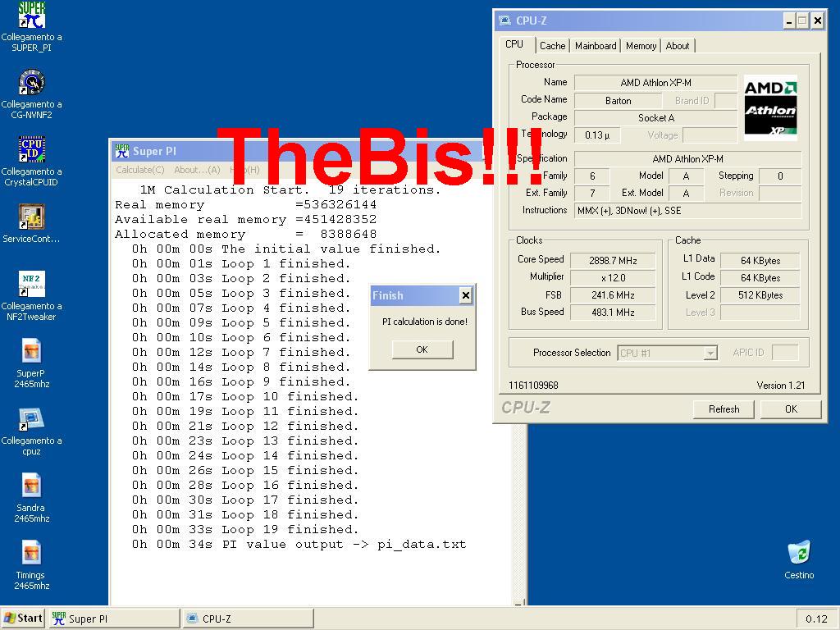Open the CG-NVNF2 desktop shortcut

pos(32,94)
